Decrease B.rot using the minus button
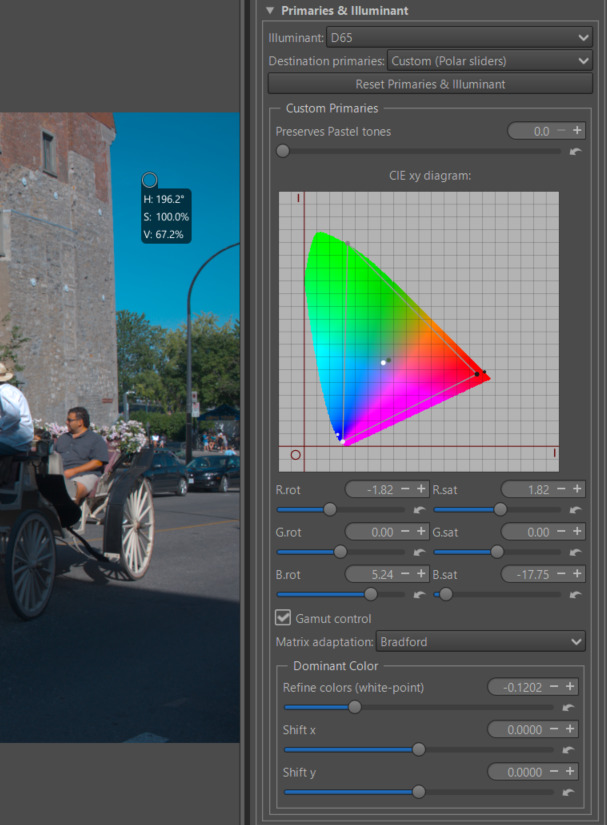This screenshot has height=825, width=607. point(405,574)
